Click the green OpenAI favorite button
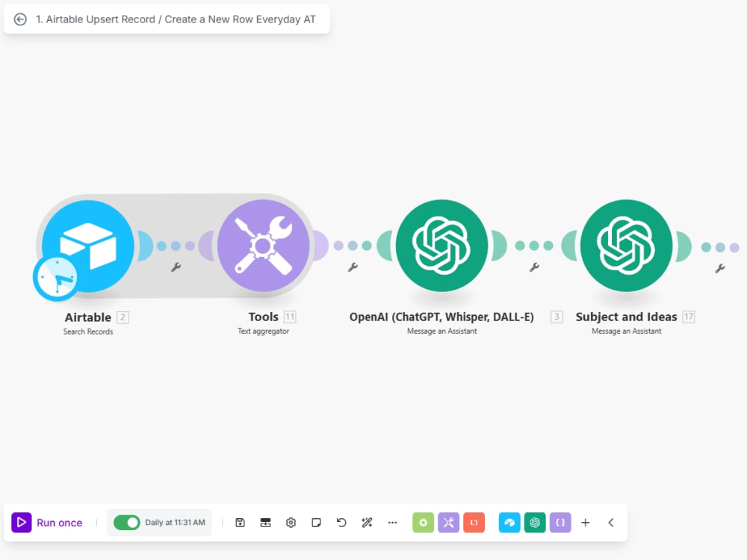Screen dimensions: 747x560 535,523
